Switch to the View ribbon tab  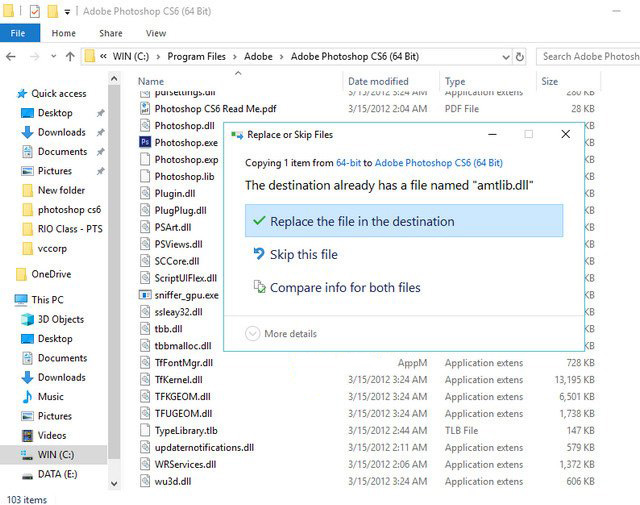[x=156, y=33]
